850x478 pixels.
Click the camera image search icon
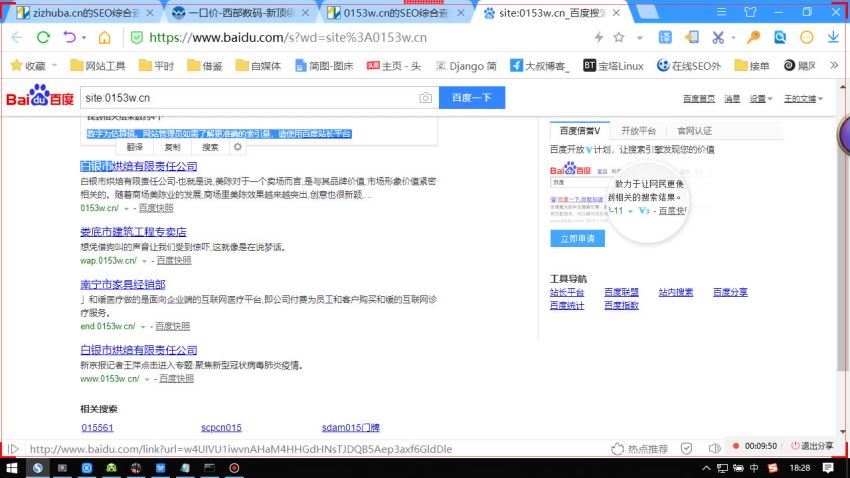(426, 98)
